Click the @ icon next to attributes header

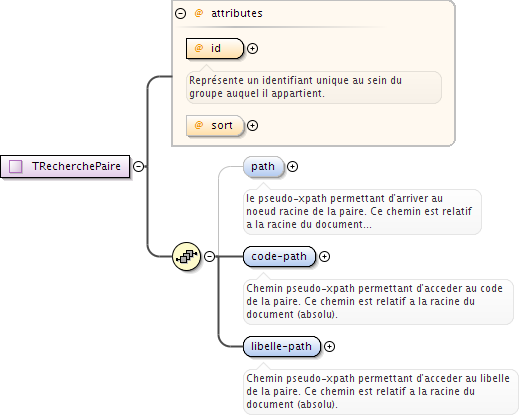[x=199, y=13]
